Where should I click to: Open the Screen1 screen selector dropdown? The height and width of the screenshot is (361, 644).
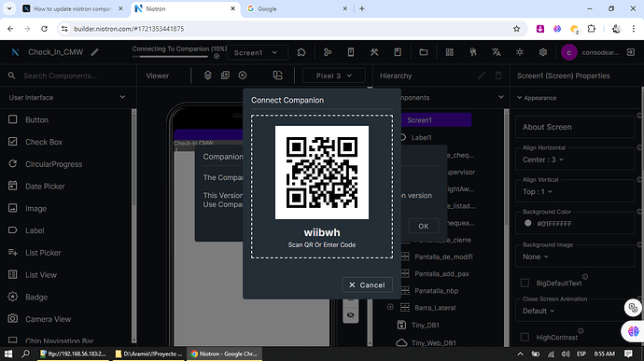tap(256, 52)
